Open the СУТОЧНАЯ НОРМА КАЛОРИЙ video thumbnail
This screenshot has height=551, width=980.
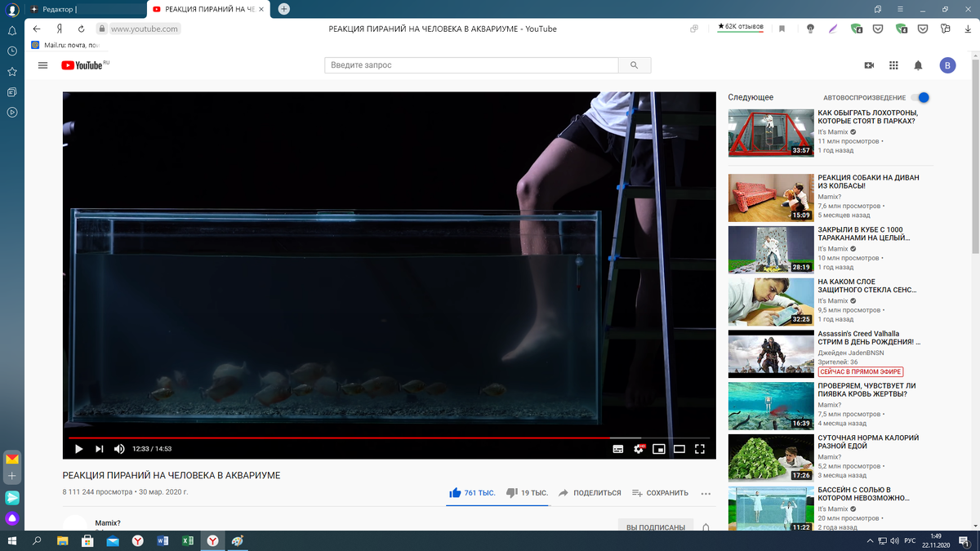771,457
